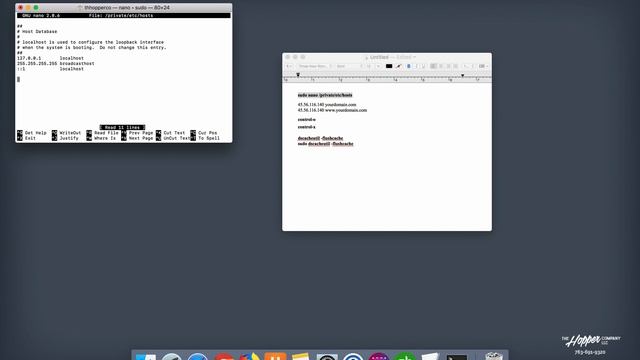The width and height of the screenshot is (640, 360).
Task: Click the 'Read 11 lines' status message
Action: point(122,127)
